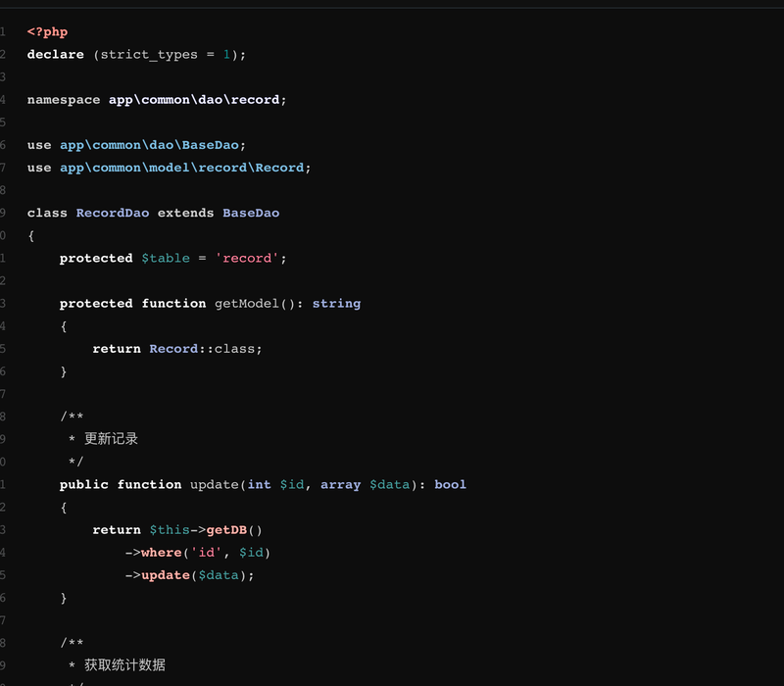The height and width of the screenshot is (686, 784).
Task: Select the $this variable
Action: pos(170,530)
